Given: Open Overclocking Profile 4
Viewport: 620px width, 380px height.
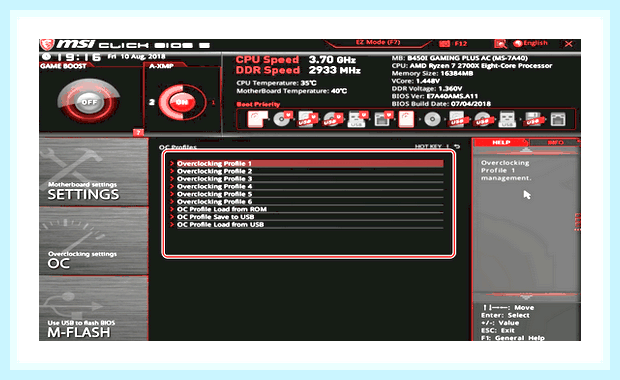Looking at the screenshot, I should (x=306, y=186).
